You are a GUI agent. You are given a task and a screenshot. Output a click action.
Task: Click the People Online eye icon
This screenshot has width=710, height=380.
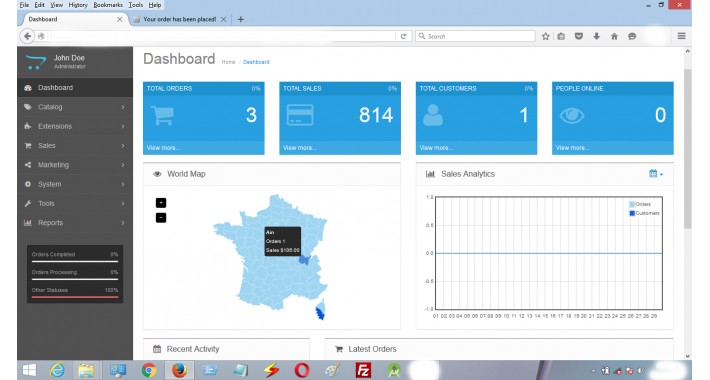(x=572, y=115)
